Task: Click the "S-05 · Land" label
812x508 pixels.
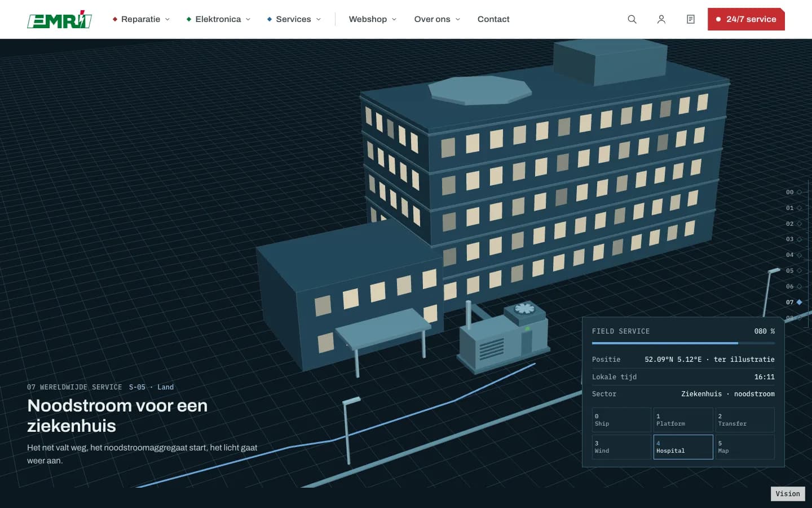Action: [151, 387]
